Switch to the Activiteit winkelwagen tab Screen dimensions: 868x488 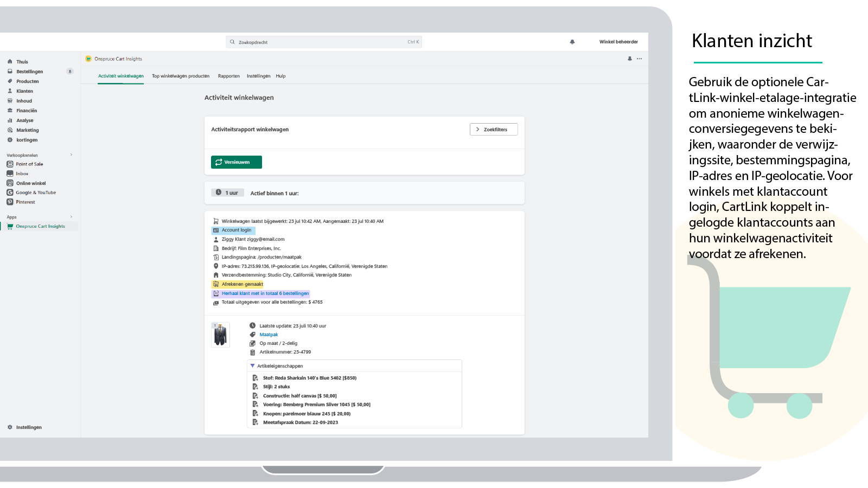(121, 76)
